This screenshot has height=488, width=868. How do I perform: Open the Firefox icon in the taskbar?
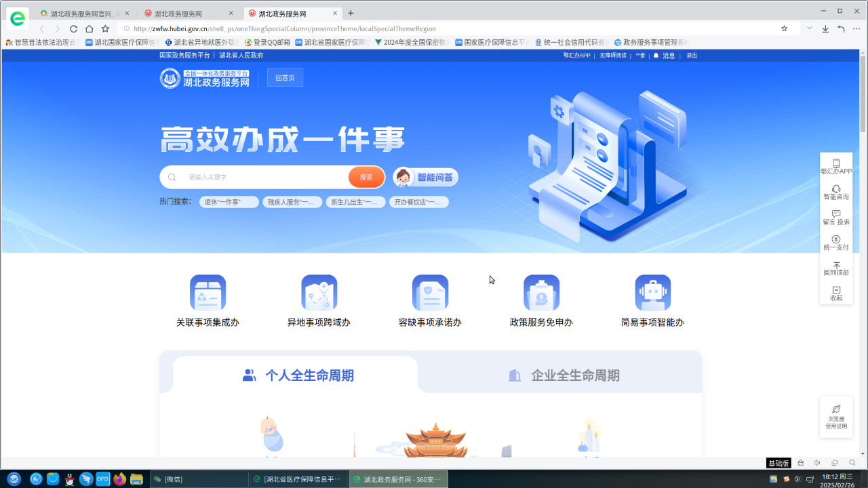coord(120,479)
